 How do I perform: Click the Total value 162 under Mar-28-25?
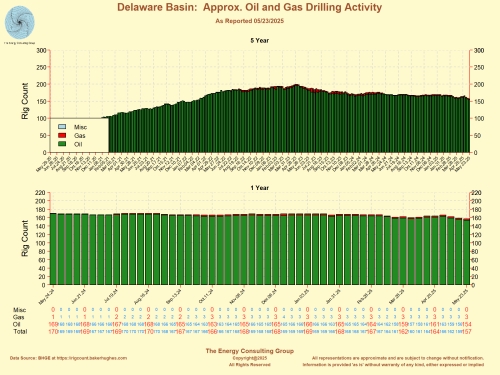tap(403, 332)
